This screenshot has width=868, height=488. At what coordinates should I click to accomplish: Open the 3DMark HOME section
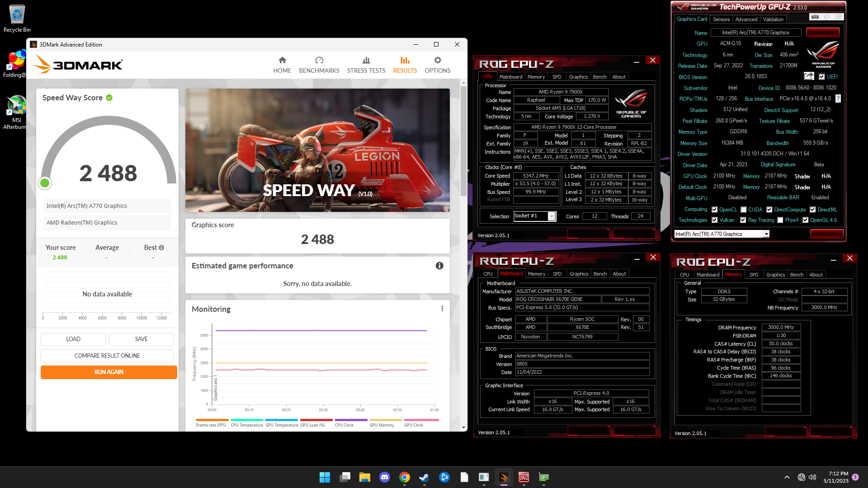(282, 65)
